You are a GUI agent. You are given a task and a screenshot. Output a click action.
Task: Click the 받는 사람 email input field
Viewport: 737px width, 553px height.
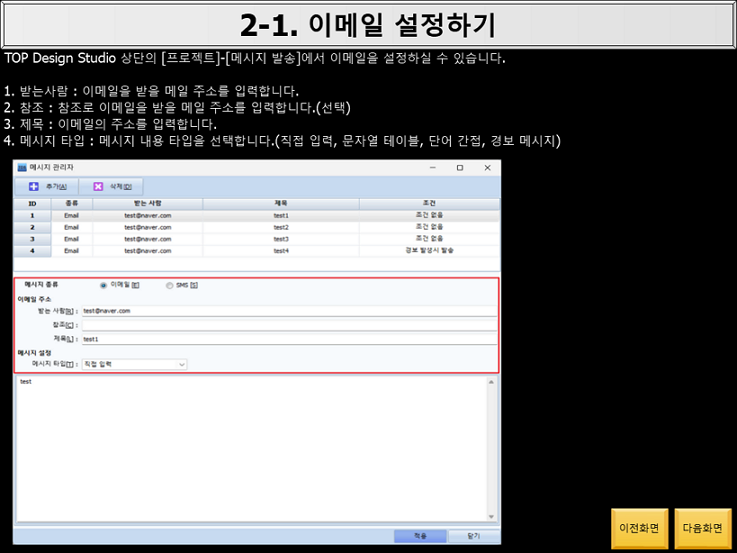pyautogui.click(x=289, y=311)
